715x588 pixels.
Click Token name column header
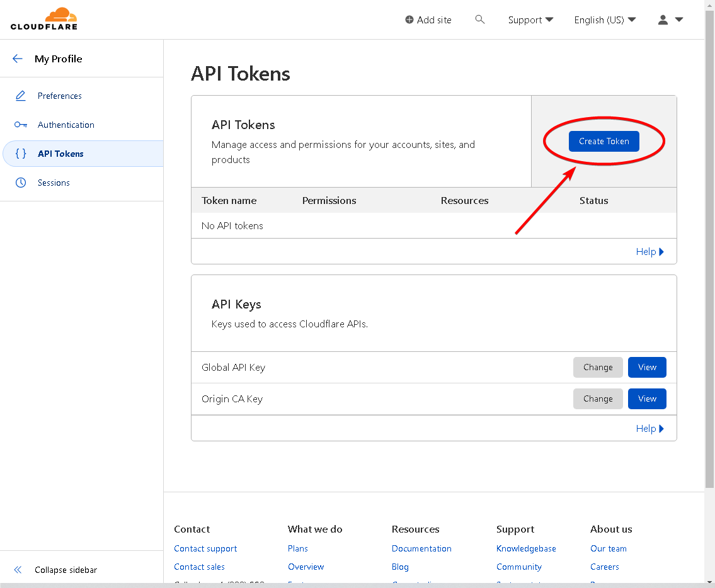click(x=229, y=201)
